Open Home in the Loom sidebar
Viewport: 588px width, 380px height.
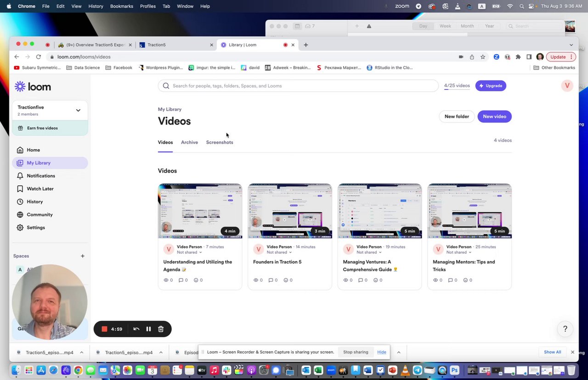50,150
